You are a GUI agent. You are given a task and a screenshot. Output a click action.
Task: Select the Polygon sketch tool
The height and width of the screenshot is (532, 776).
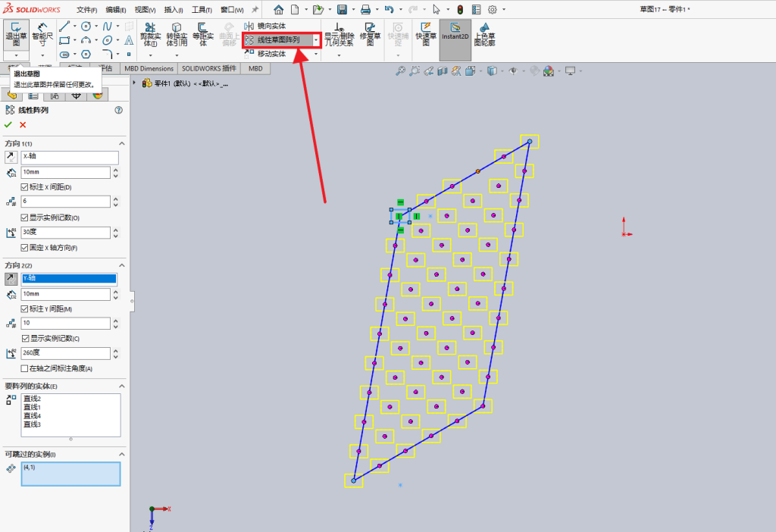point(86,54)
